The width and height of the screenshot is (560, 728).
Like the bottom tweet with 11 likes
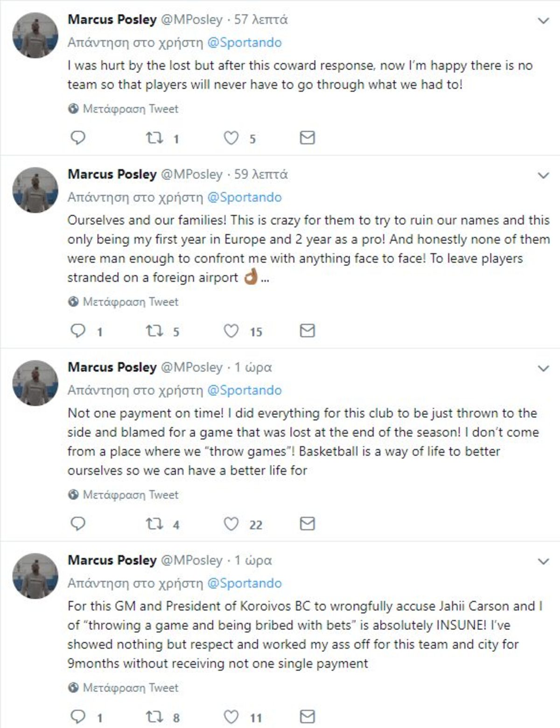231,717
